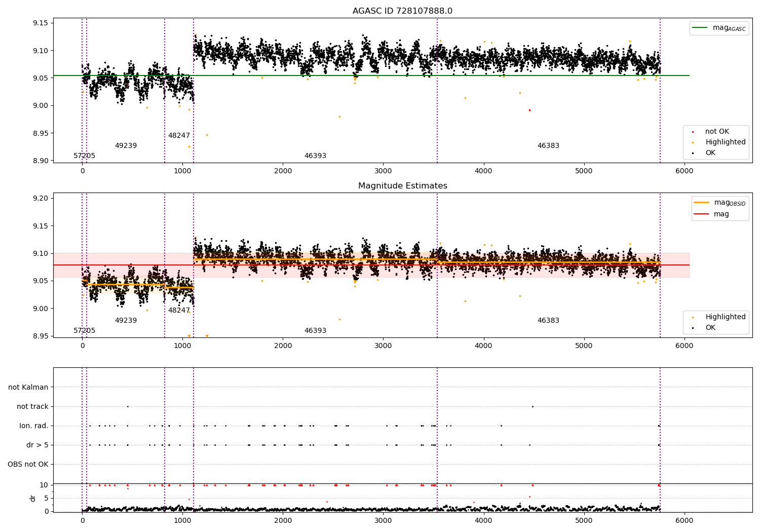The width and height of the screenshot is (760, 532).
Task: Select the green mag AGASC legend line
Action: coord(700,28)
